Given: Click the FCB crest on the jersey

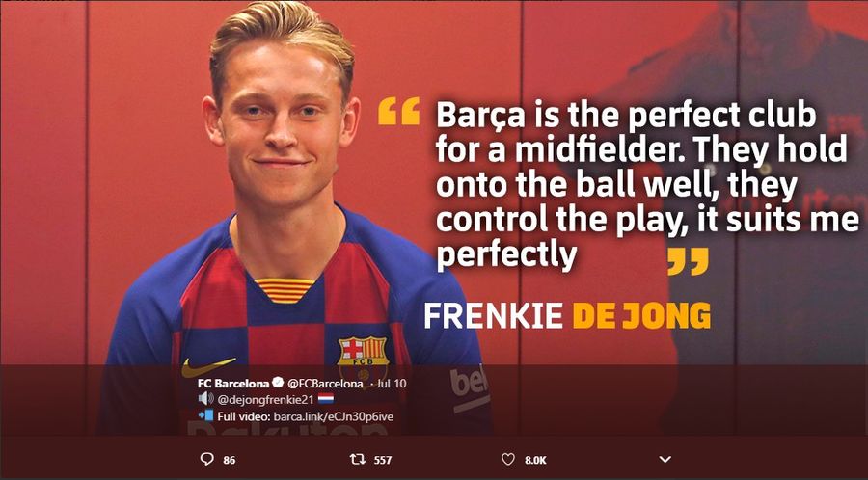Looking at the screenshot, I should pyautogui.click(x=363, y=353).
